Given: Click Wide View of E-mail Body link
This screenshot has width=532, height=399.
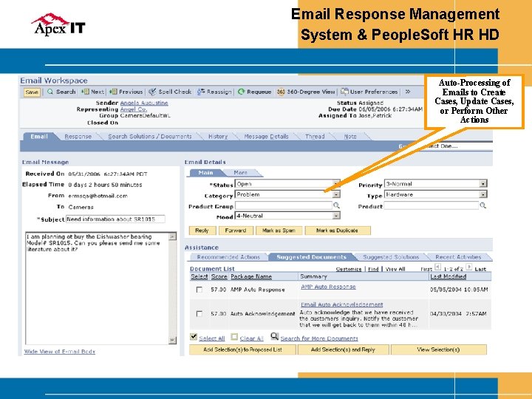Looking at the screenshot, I should 60,352.
